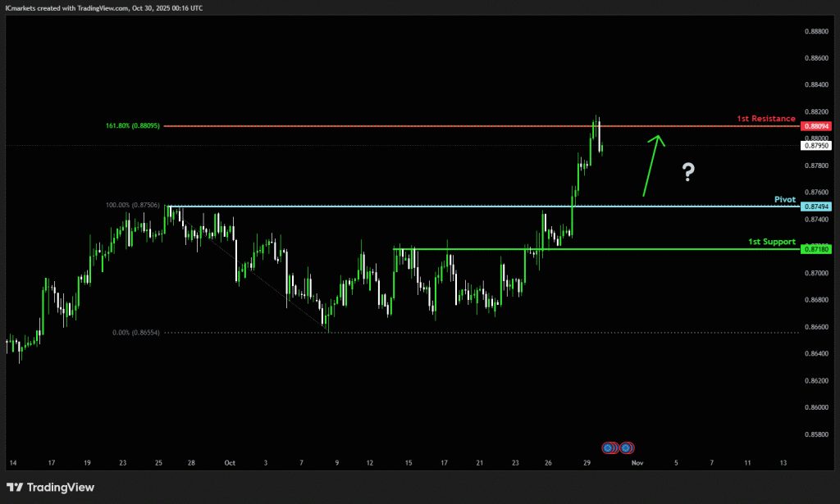The image size is (840, 504).
Task: Select the red 0.88094 resistance price tag
Action: (x=816, y=126)
